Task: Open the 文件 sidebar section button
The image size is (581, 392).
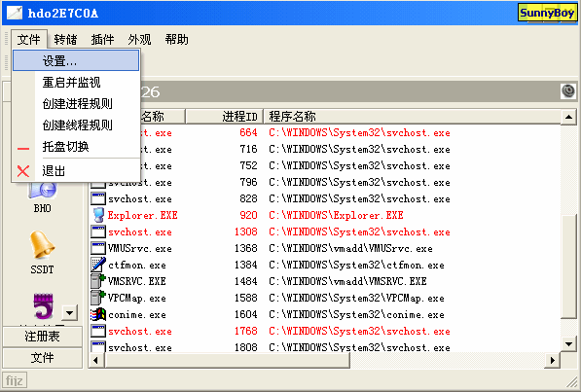Action: [42, 358]
